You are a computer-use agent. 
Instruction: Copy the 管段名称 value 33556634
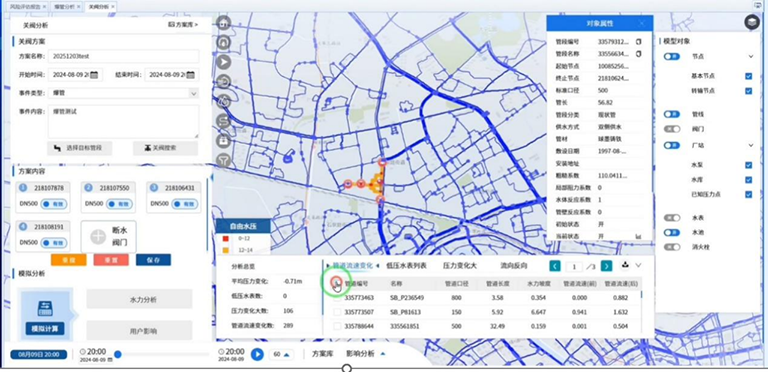638,54
